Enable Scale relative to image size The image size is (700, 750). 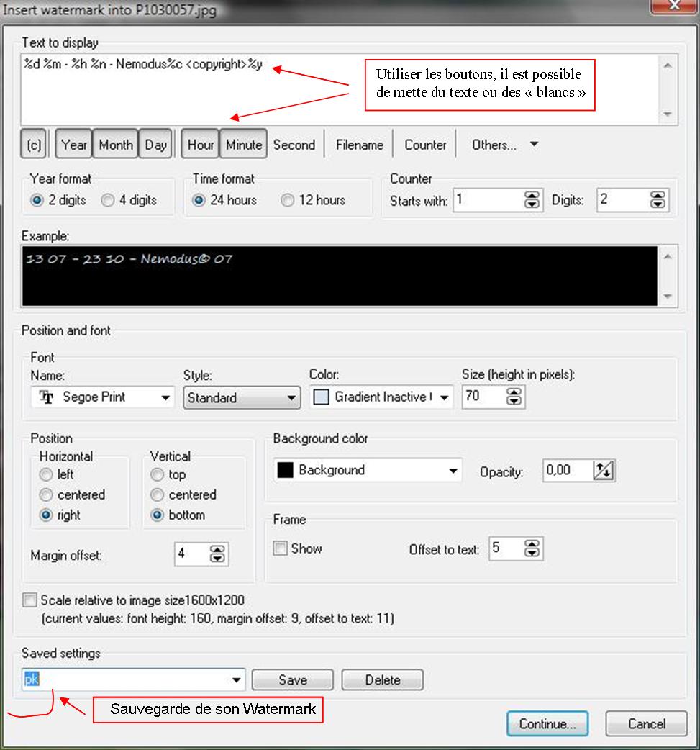pyautogui.click(x=29, y=600)
